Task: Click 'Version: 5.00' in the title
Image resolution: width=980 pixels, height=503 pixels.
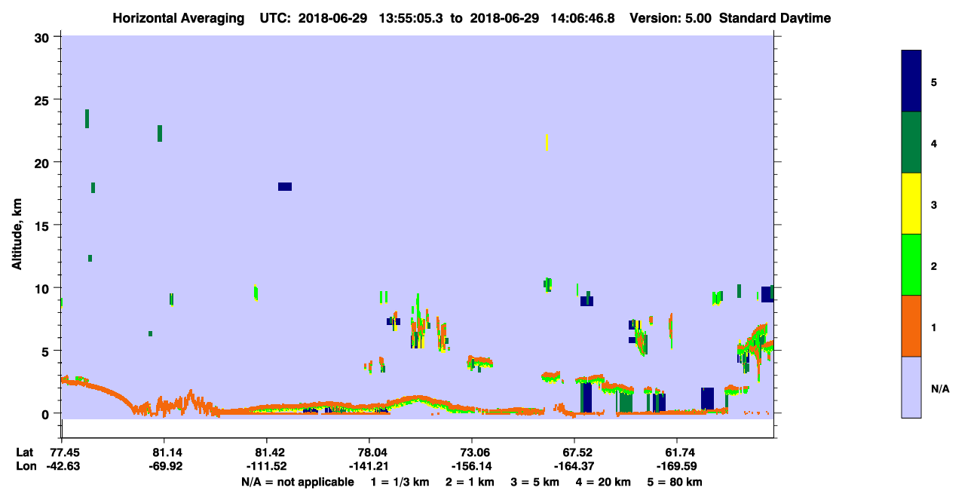Action: click(x=672, y=18)
